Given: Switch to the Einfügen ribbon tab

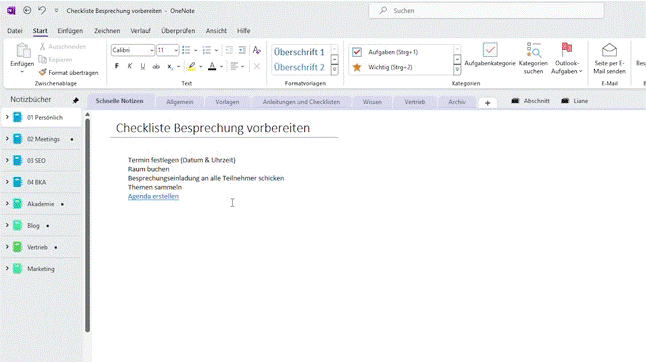Looking at the screenshot, I should (x=70, y=31).
